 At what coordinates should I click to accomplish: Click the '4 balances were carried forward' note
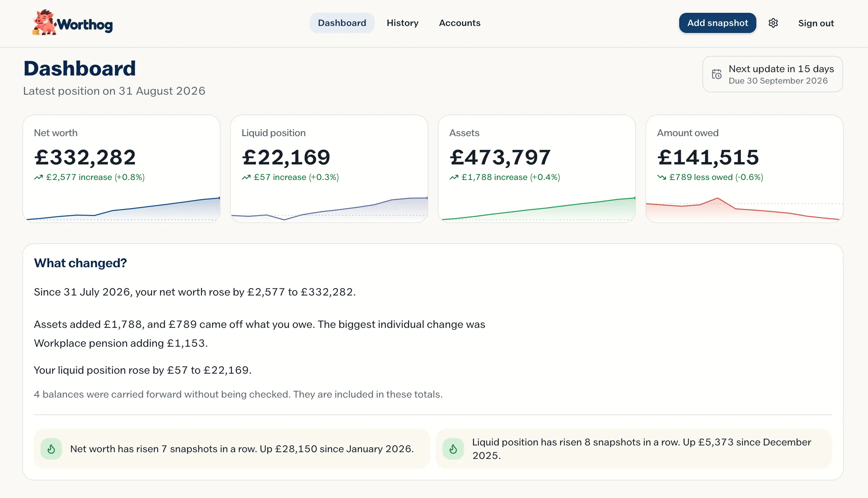coord(238,394)
